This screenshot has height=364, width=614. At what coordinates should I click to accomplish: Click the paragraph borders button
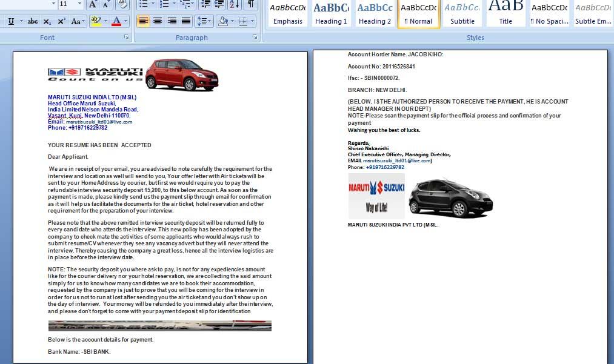[243, 21]
